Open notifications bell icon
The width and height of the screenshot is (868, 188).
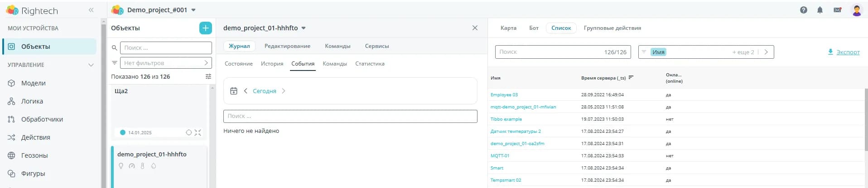(x=820, y=10)
